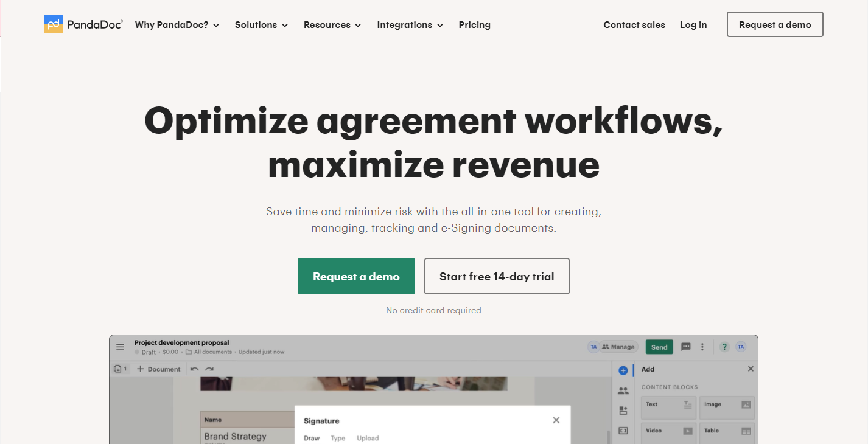Click the $0.00 document amount
Image resolution: width=868 pixels, height=444 pixels.
[170, 352]
